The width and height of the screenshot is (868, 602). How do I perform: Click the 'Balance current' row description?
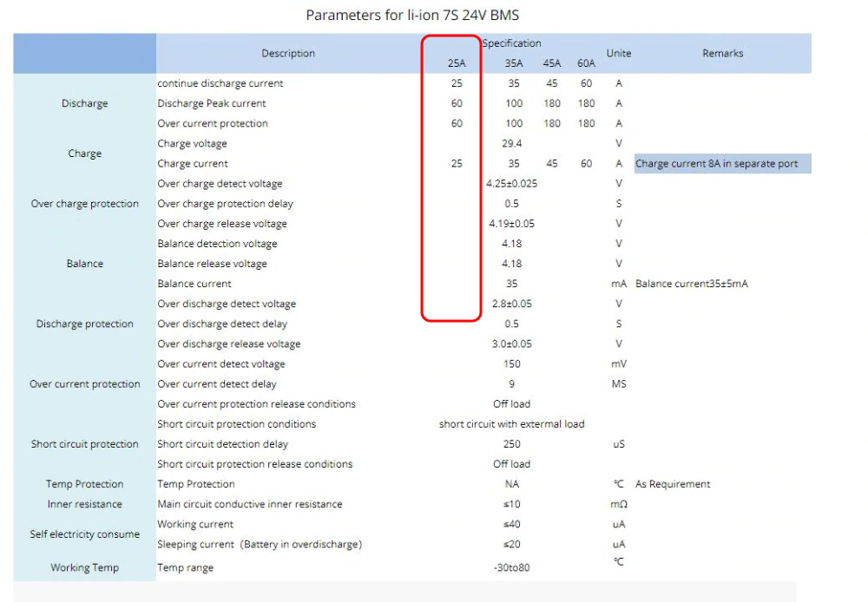coord(194,284)
